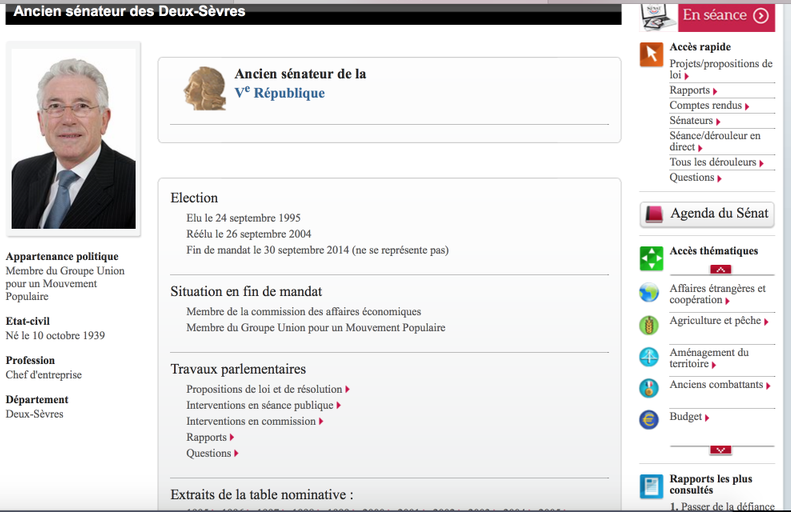Expand more themes with the red down arrow
Viewport: 791px width, 512px height.
point(720,449)
